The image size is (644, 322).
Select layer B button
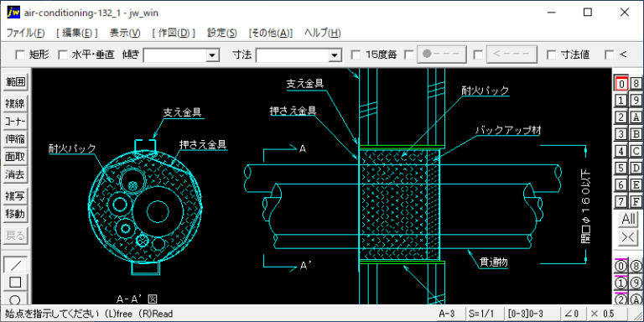pyautogui.click(x=636, y=134)
